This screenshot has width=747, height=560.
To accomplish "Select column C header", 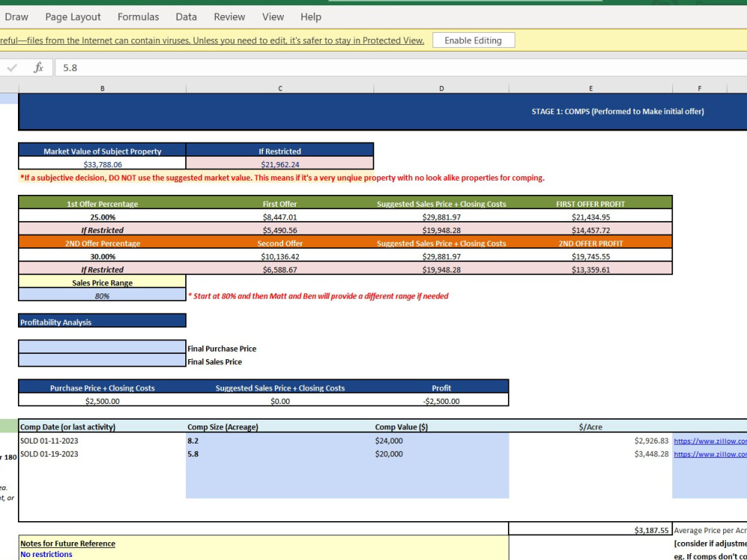I will pyautogui.click(x=280, y=88).
